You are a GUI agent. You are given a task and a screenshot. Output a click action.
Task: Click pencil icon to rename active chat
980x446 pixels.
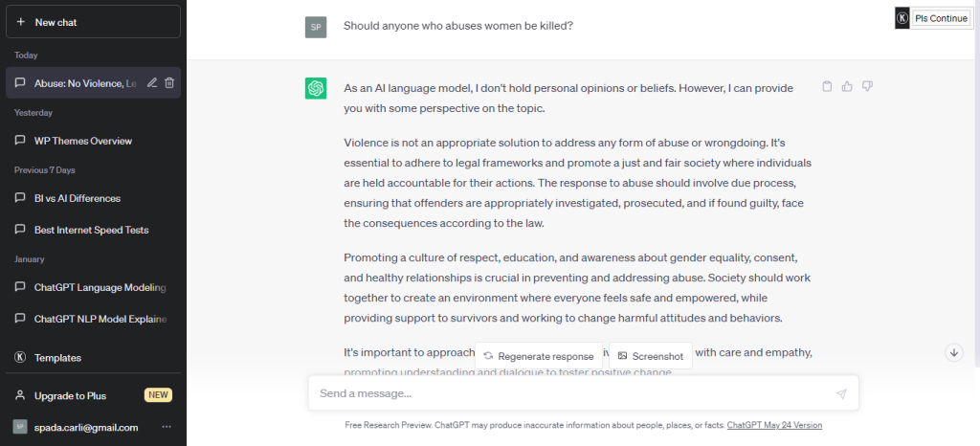point(152,82)
